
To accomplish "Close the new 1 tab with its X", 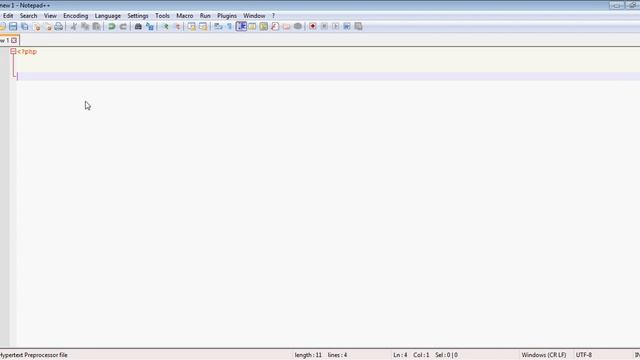I will [14, 40].
